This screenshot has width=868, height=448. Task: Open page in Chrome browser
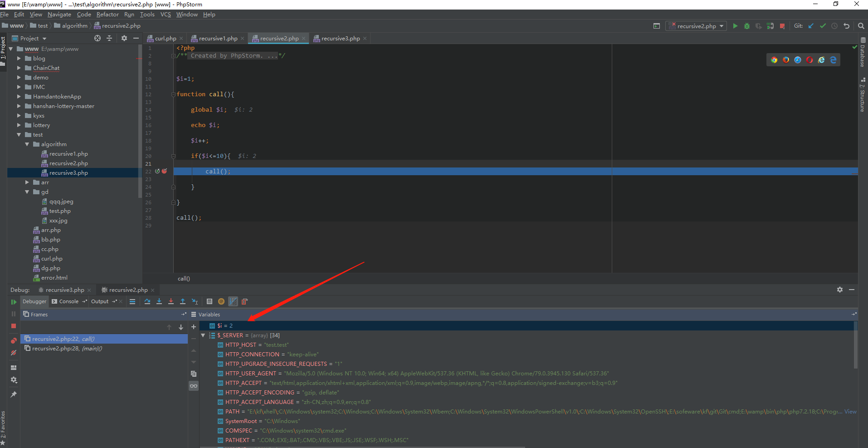(774, 60)
